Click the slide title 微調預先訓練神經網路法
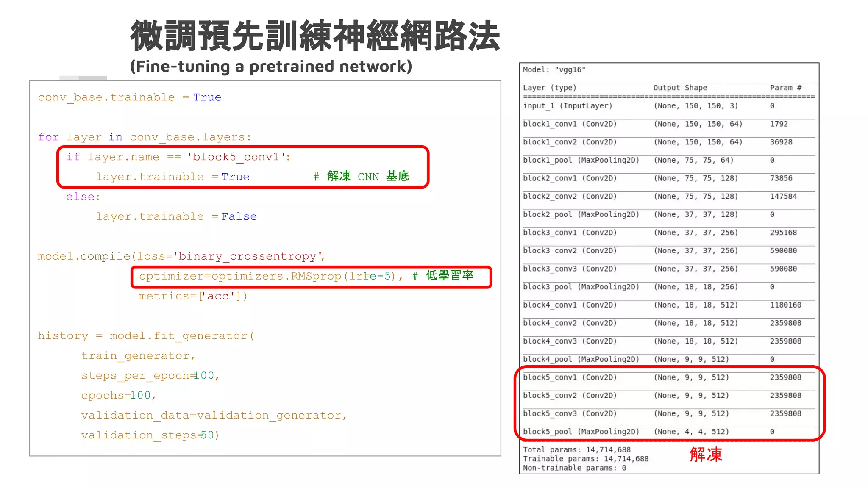 (x=315, y=36)
